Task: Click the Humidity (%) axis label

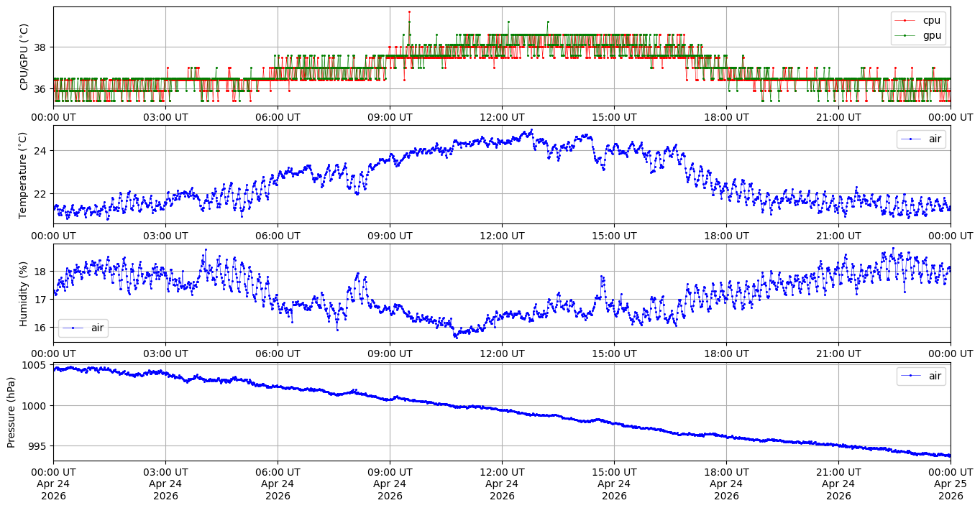Action: pyautogui.click(x=24, y=293)
